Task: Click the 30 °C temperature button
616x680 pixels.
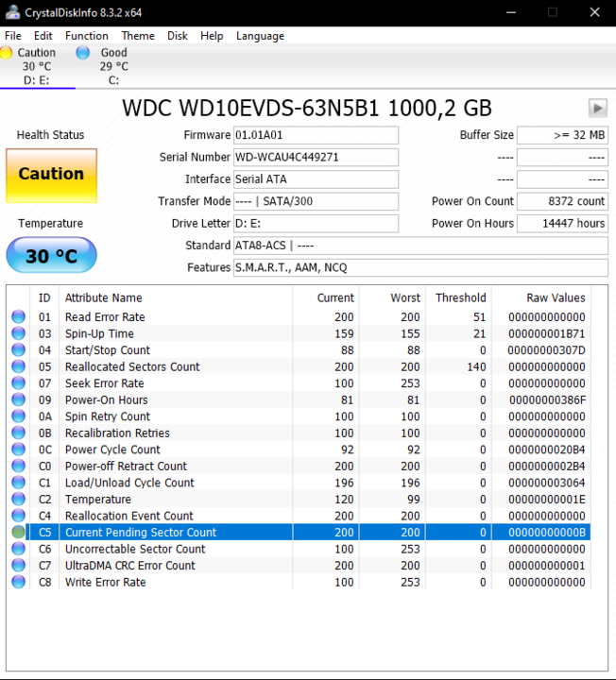Action: pos(51,255)
